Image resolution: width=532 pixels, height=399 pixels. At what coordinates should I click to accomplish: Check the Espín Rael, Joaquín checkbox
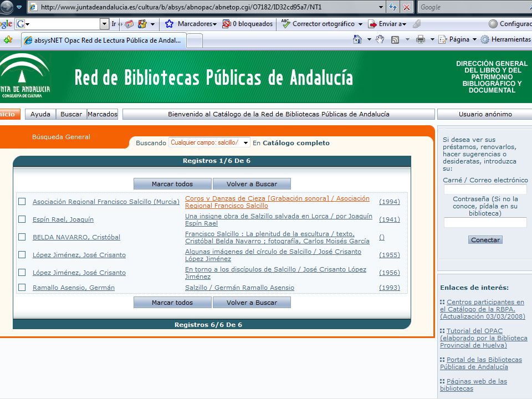[22, 219]
